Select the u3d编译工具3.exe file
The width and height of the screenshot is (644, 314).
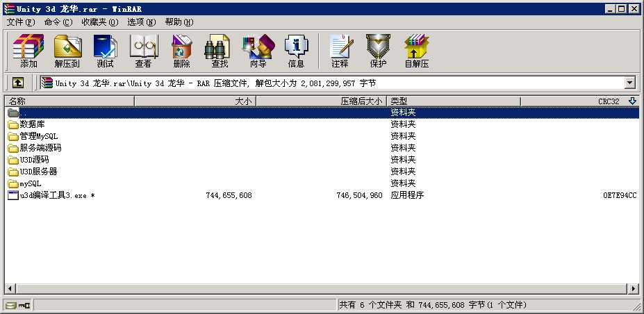pyautogui.click(x=51, y=195)
